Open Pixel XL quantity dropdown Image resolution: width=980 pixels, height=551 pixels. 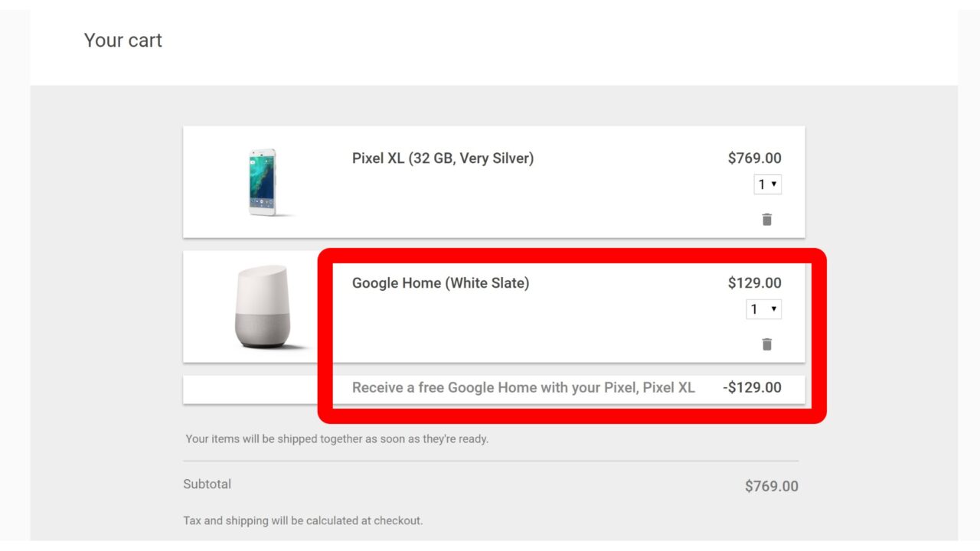point(767,184)
